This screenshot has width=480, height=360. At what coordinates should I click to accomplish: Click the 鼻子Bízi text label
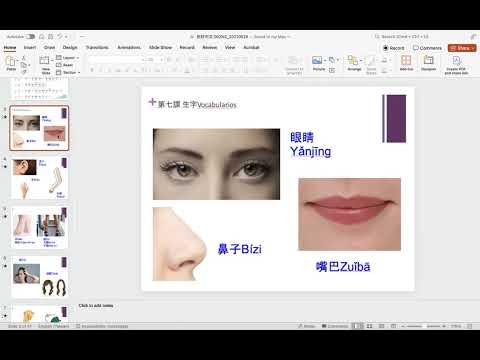239,249
